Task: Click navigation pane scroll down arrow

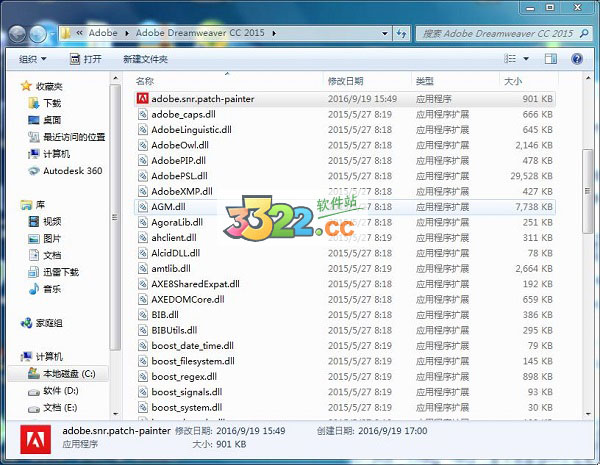Action: (x=115, y=414)
